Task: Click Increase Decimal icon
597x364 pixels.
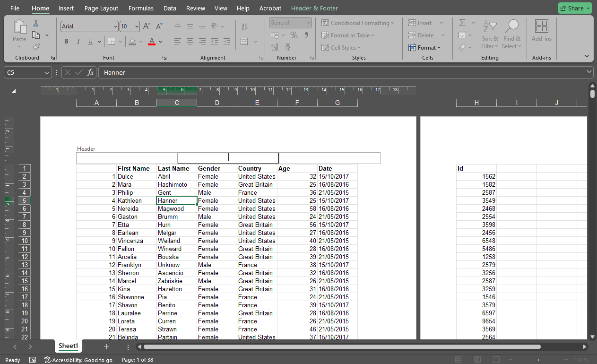Action: click(275, 47)
